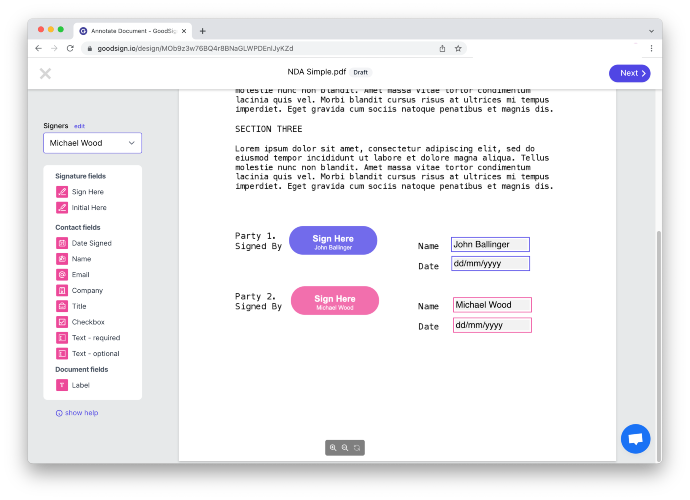Viewport: 690px width, 500px height.
Task: Pick the Date Signed field icon
Action: click(x=62, y=243)
